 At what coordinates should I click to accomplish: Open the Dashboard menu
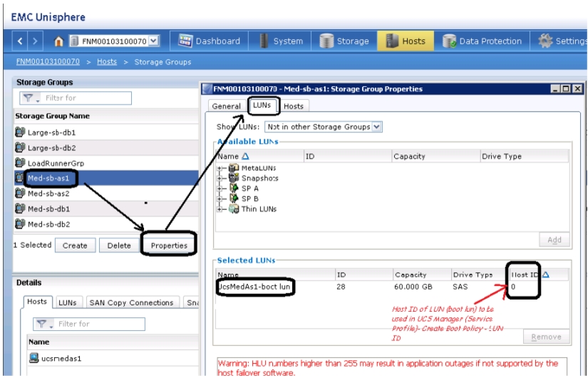210,41
